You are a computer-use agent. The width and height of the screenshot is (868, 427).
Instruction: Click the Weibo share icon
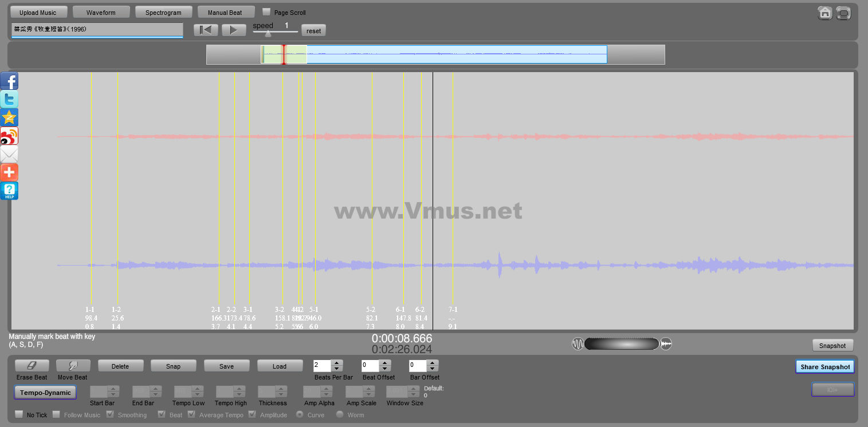click(x=10, y=136)
